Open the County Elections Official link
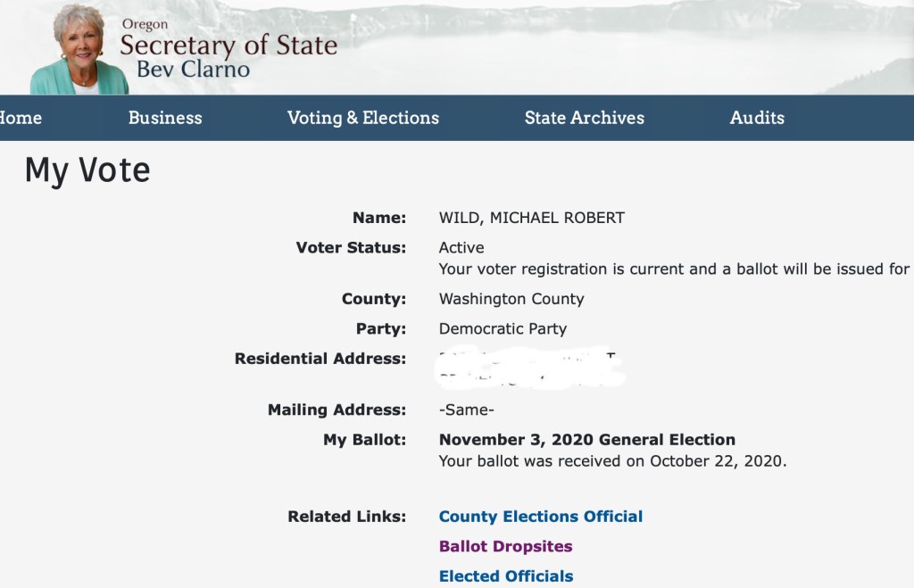The width and height of the screenshot is (914, 588). 541,517
